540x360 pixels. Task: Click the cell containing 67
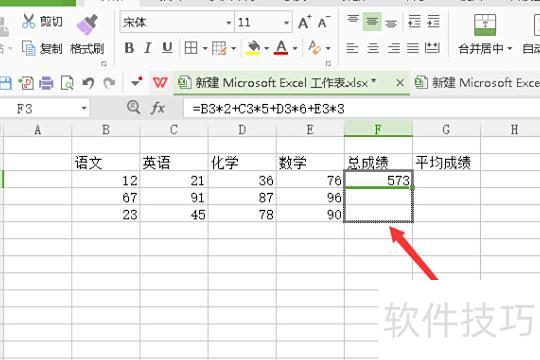(106, 197)
